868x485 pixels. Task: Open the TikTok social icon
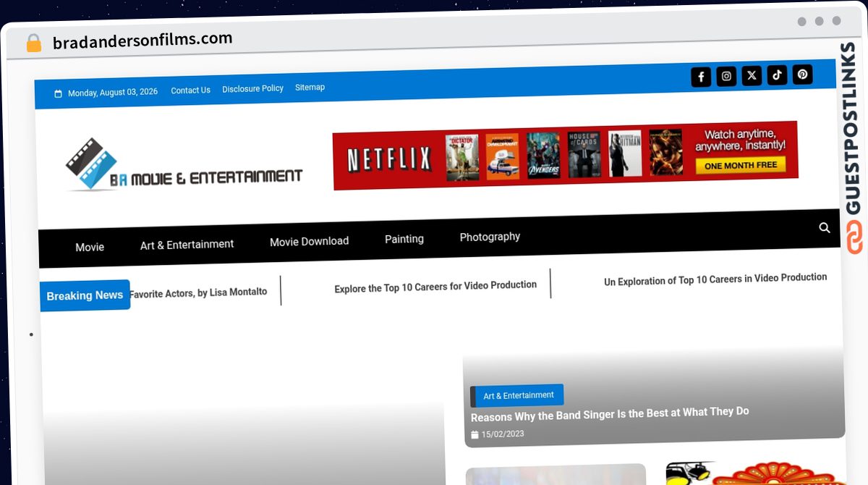point(777,75)
